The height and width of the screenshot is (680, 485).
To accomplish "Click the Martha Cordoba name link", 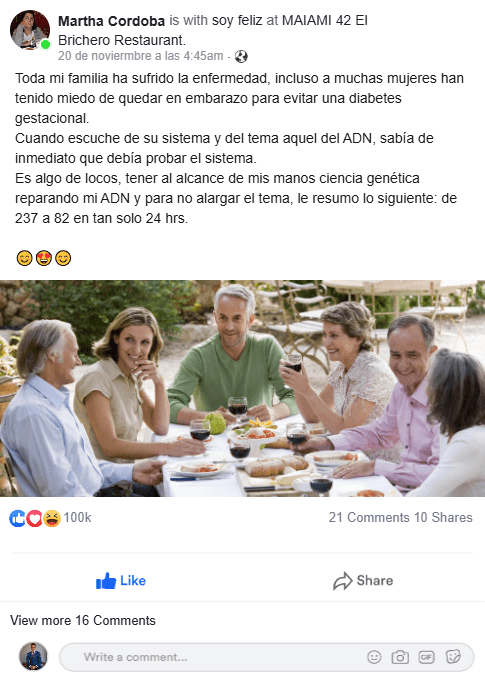I will (111, 20).
